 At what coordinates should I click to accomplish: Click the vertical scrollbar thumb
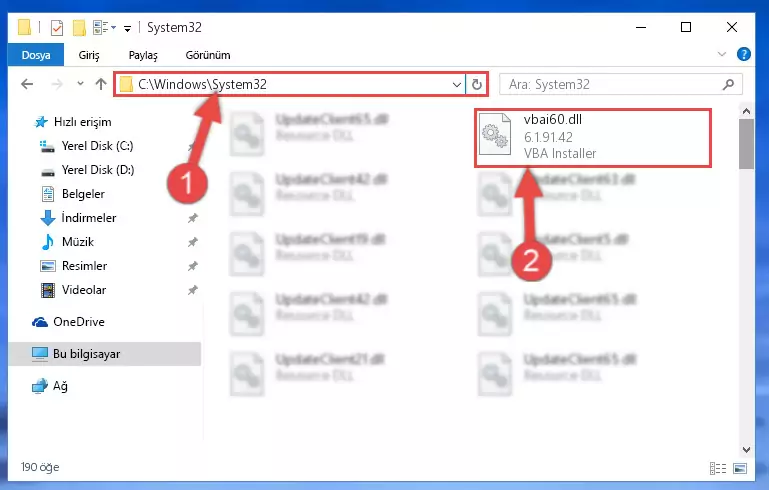point(746,144)
